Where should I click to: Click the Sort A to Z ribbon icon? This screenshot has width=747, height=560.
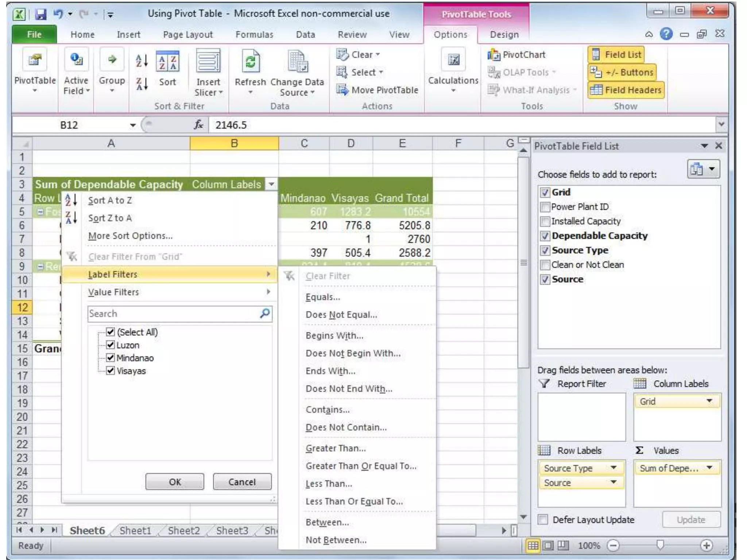tap(142, 61)
